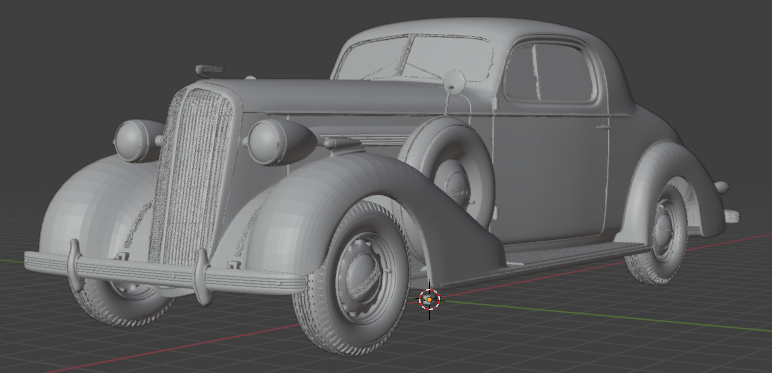The width and height of the screenshot is (772, 373).
Task: Select the door handle on the car door
Action: click(603, 127)
